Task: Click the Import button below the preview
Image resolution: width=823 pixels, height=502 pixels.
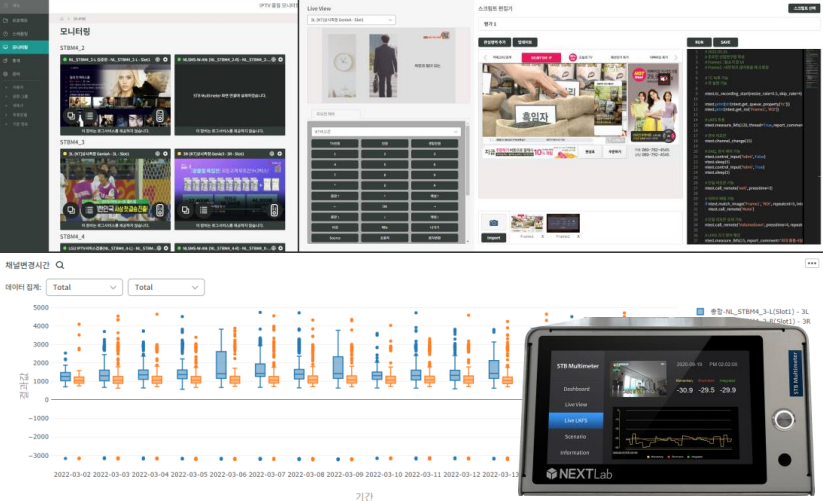Action: click(494, 238)
